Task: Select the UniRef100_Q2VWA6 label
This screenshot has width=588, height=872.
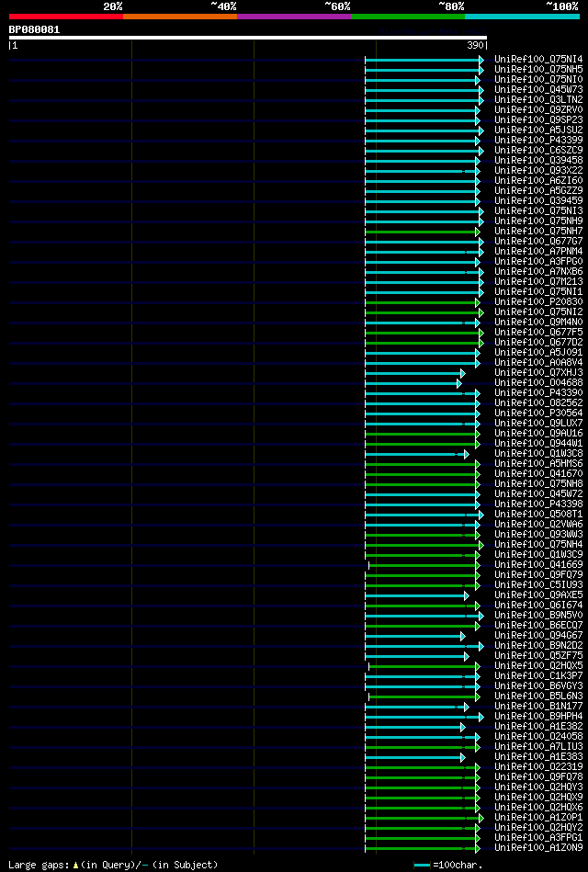Action: (538, 525)
